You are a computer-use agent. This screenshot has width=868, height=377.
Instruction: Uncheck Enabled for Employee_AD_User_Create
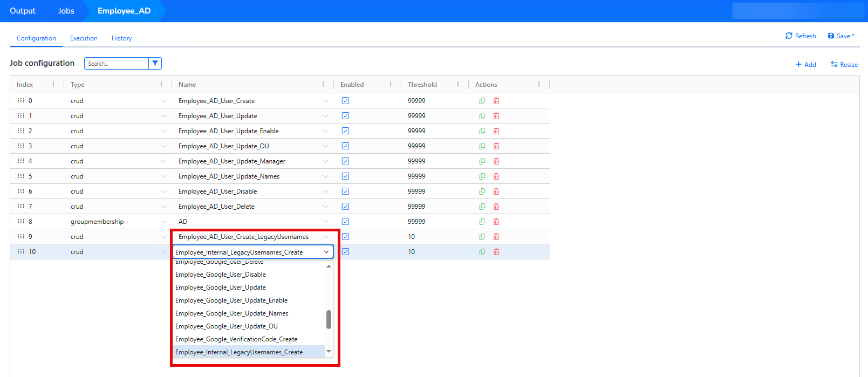pos(345,101)
